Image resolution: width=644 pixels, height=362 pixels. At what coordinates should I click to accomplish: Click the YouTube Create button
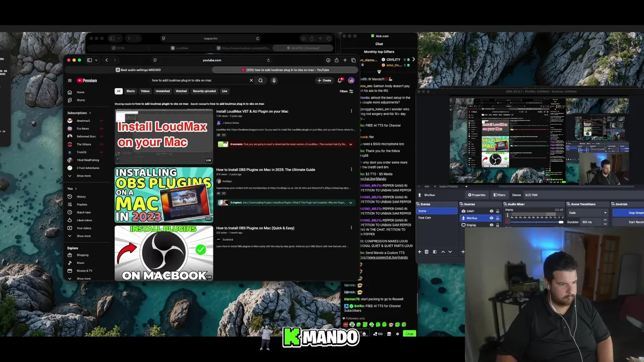coord(325,80)
